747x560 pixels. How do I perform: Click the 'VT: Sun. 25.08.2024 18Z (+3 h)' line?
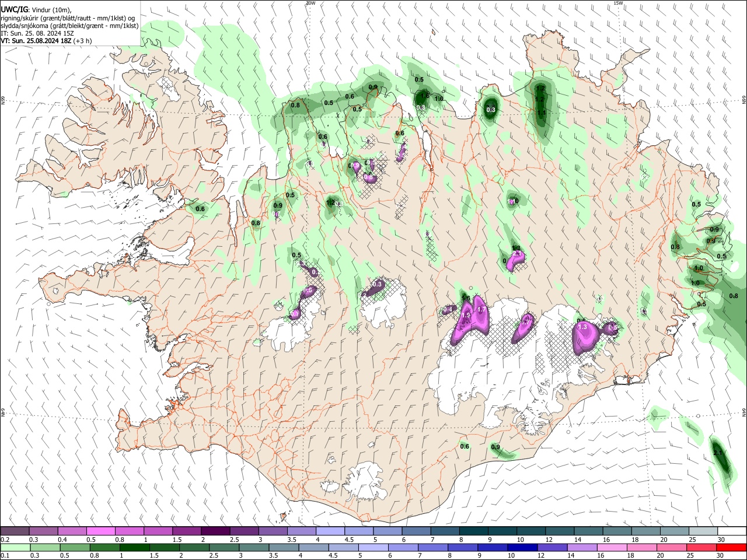[45, 41]
